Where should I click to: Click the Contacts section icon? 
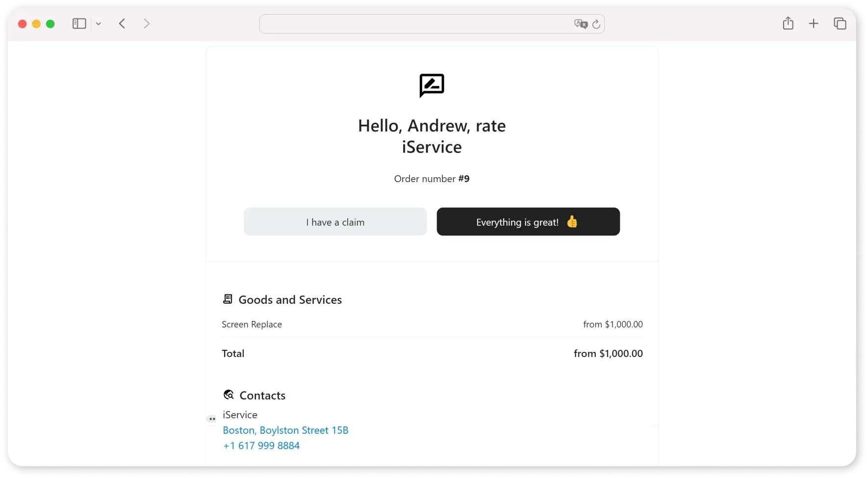(x=229, y=395)
